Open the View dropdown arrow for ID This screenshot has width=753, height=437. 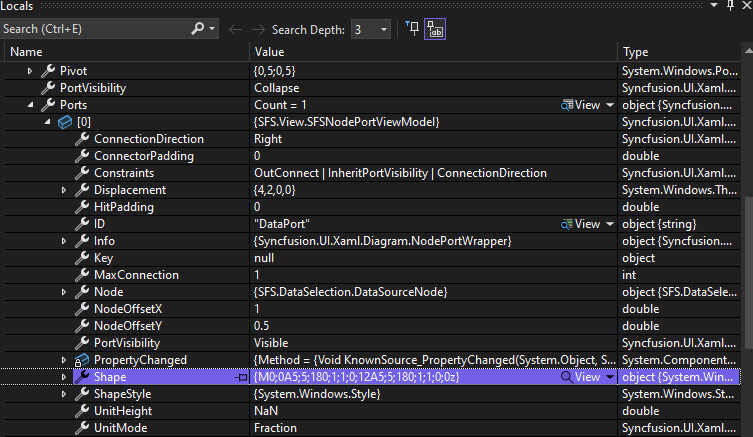click(x=609, y=224)
